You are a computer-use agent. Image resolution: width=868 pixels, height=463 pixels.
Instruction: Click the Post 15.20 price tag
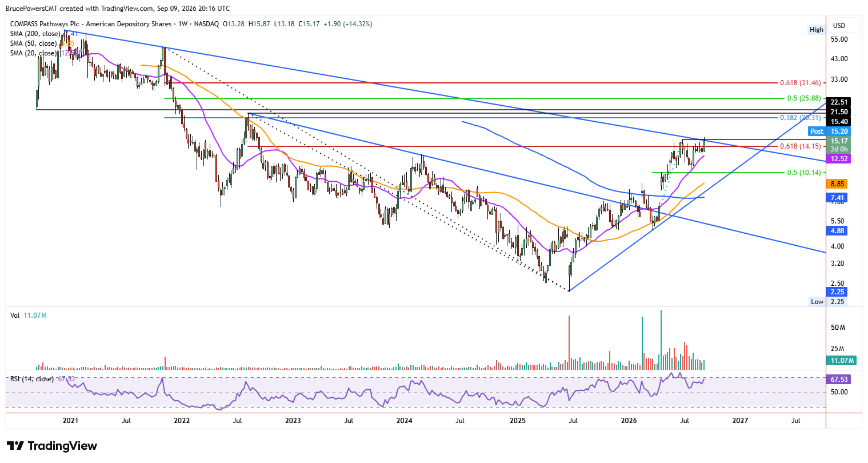(x=830, y=131)
